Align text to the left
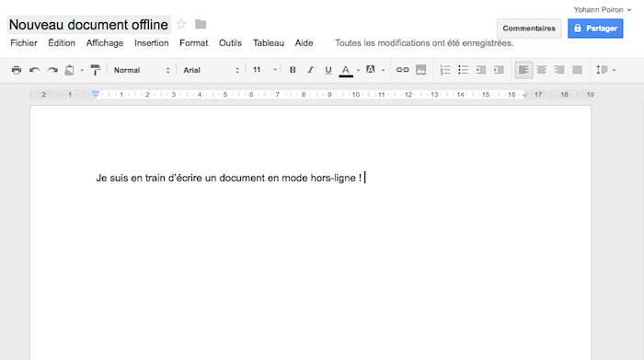The height and width of the screenshot is (360, 644). pos(523,70)
